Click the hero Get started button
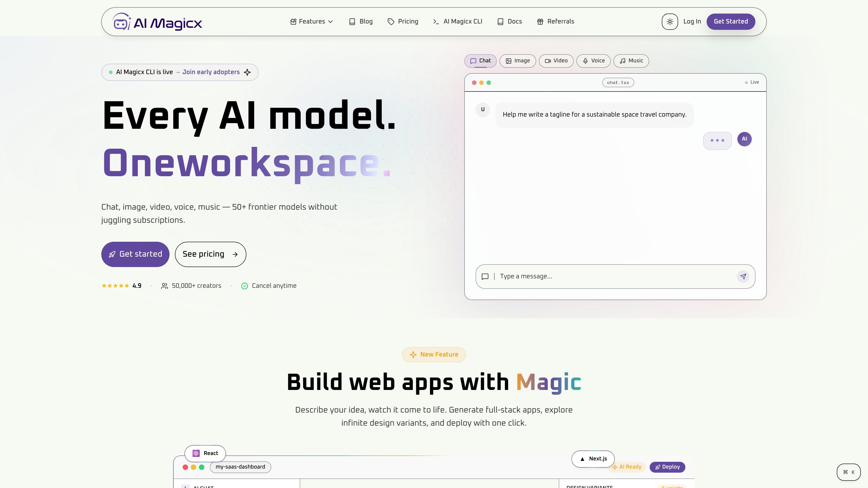Image resolution: width=868 pixels, height=488 pixels. (135, 254)
